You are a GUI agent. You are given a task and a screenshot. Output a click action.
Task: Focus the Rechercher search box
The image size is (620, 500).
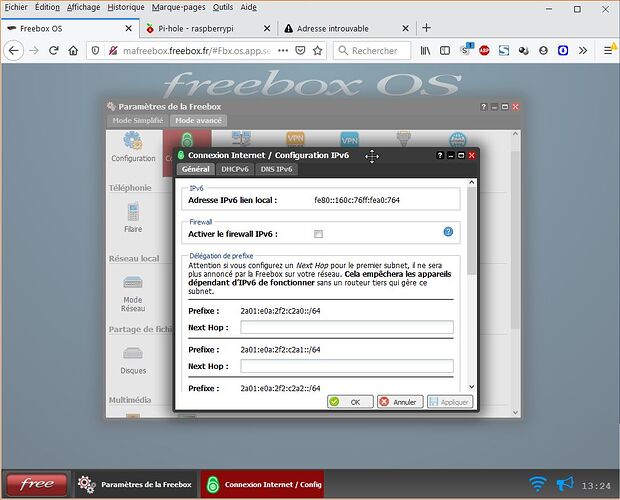coord(372,51)
